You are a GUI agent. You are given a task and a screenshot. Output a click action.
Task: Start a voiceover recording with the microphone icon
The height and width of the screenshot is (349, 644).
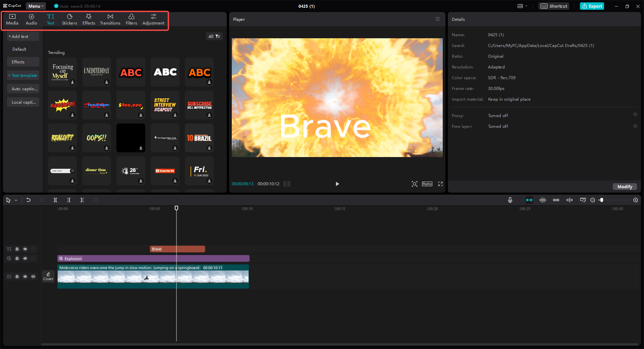coord(510,200)
